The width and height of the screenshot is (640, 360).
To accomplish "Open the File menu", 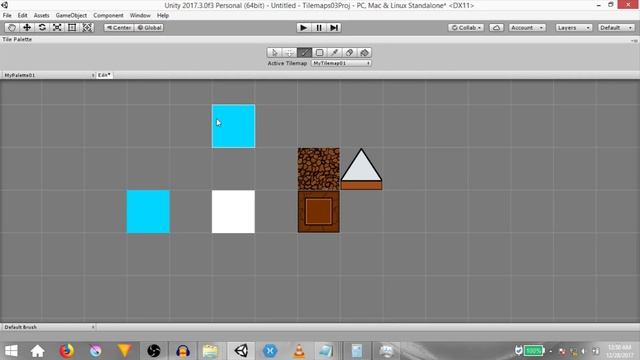I will (7, 16).
